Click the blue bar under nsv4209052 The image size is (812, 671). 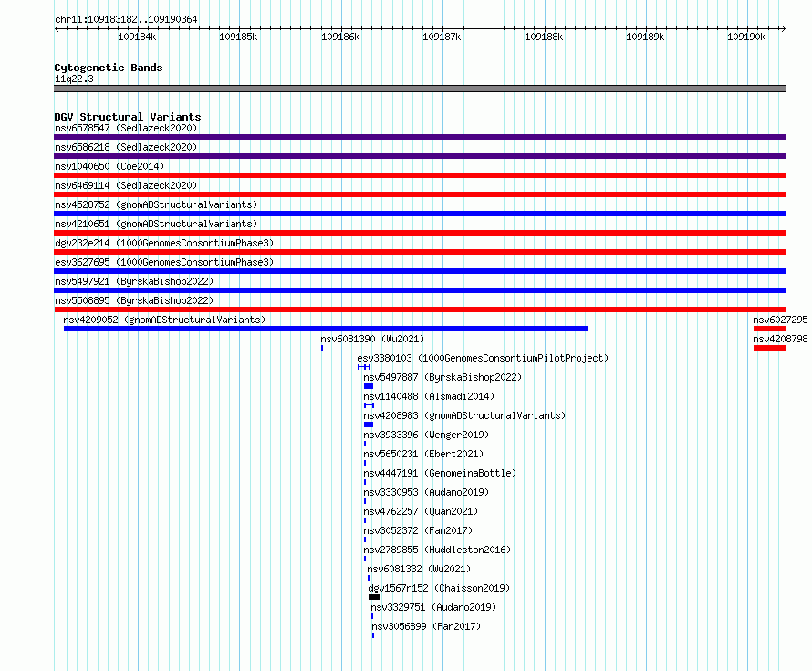[x=327, y=329]
